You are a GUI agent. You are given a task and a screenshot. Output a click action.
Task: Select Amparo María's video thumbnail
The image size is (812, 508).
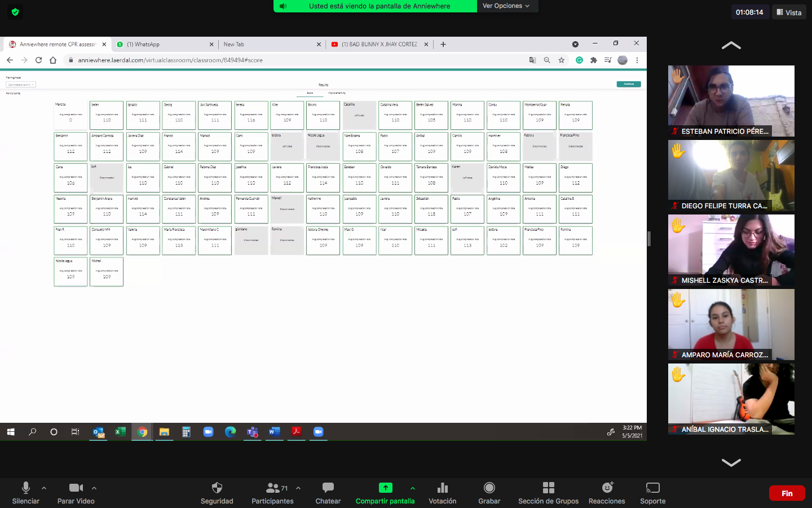[731, 324]
